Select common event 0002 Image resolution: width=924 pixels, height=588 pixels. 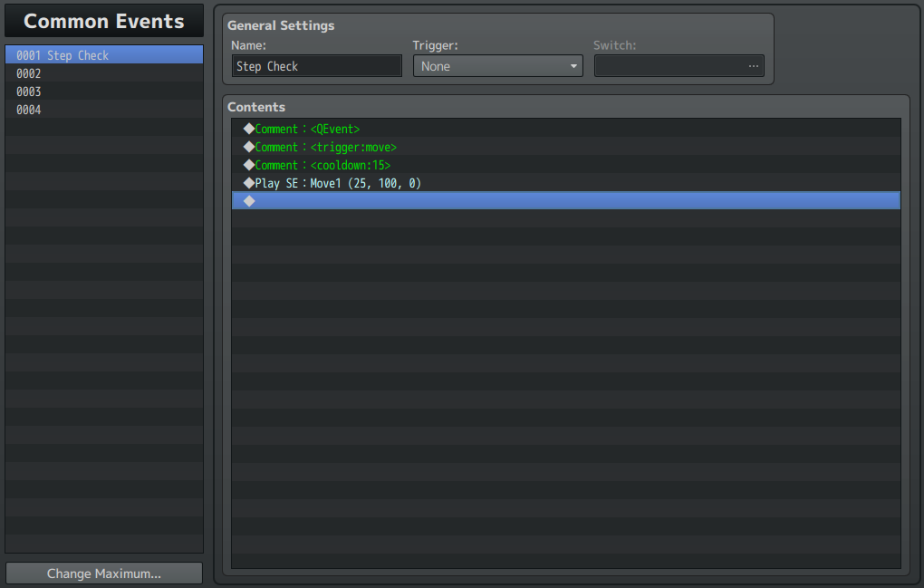click(104, 73)
